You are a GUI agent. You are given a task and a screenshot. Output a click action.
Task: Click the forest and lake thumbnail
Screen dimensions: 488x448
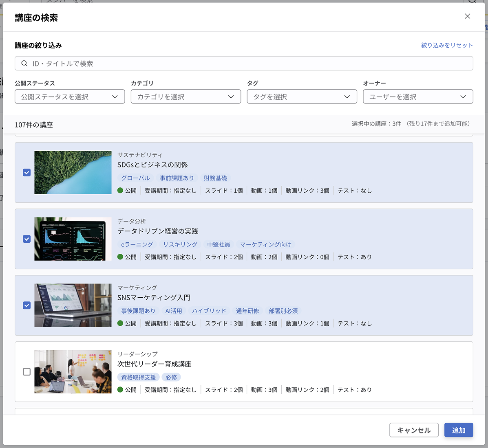(73, 173)
